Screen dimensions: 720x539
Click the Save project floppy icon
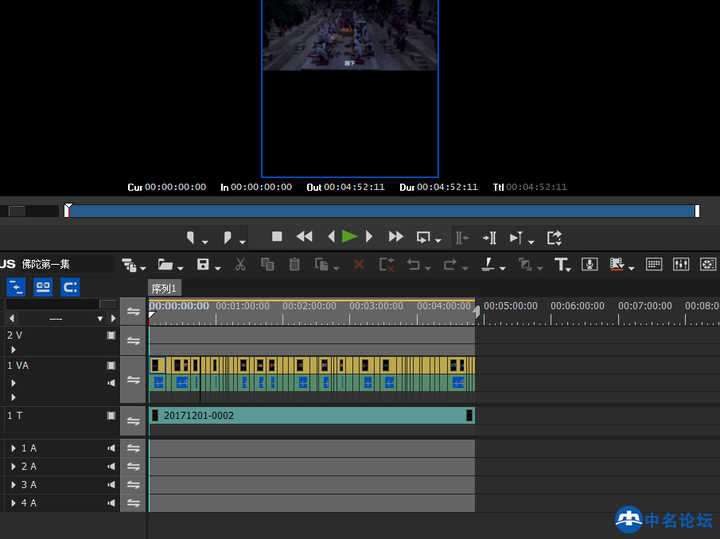tap(203, 265)
